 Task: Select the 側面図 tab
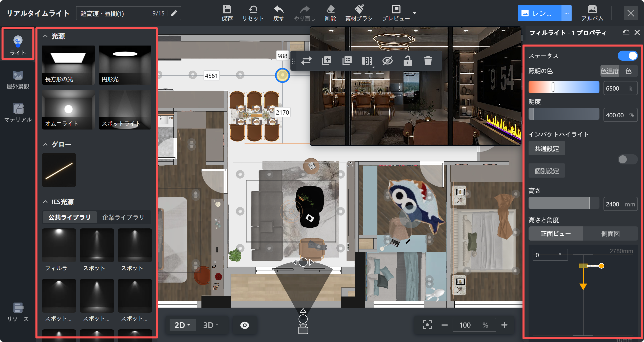tap(611, 233)
